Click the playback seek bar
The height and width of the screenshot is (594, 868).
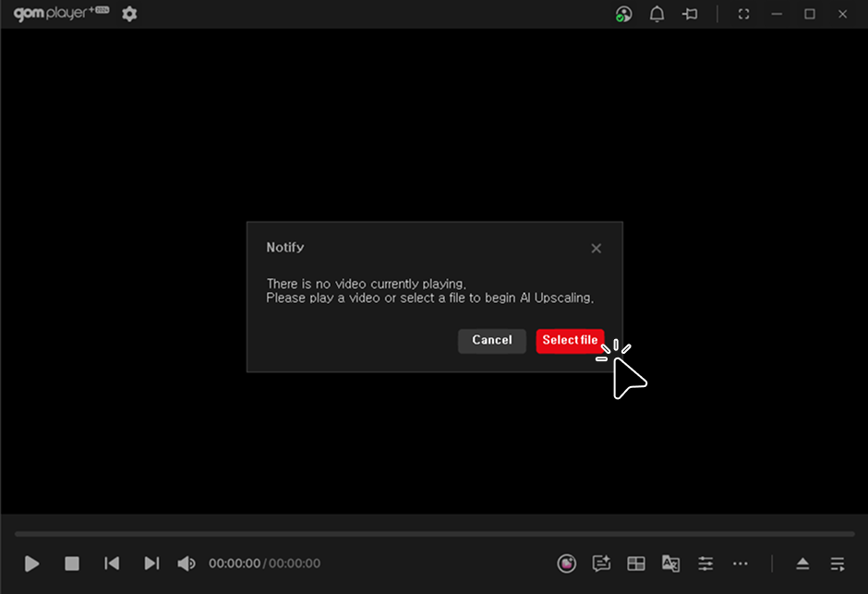click(x=434, y=534)
